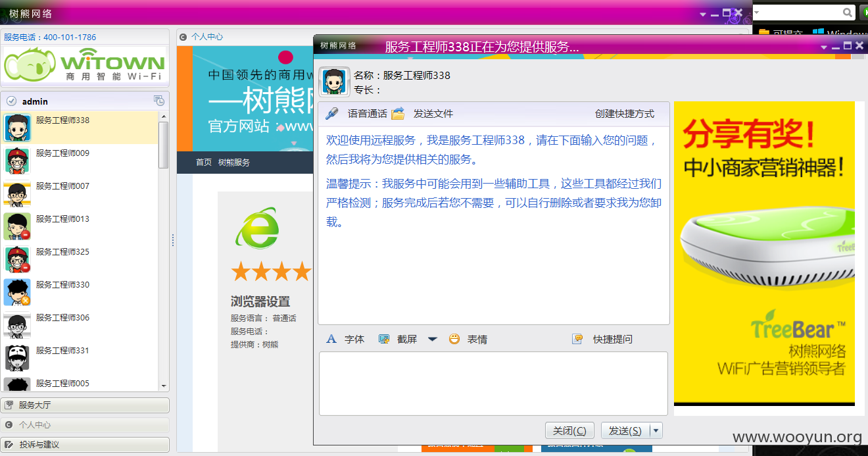The height and width of the screenshot is (456, 868).
Task: Click the history icon beside admin
Action: coord(158,101)
